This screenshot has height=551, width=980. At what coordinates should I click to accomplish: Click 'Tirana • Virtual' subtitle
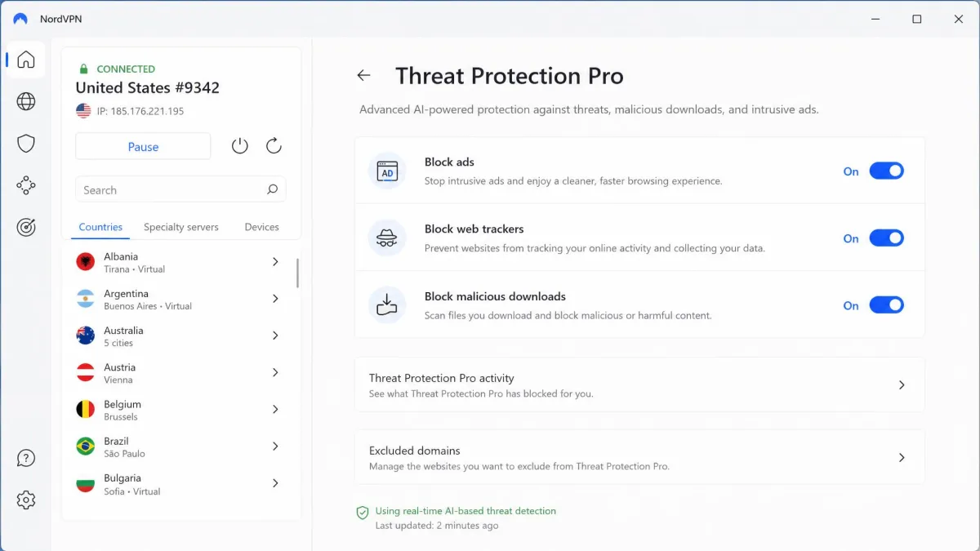tap(134, 269)
